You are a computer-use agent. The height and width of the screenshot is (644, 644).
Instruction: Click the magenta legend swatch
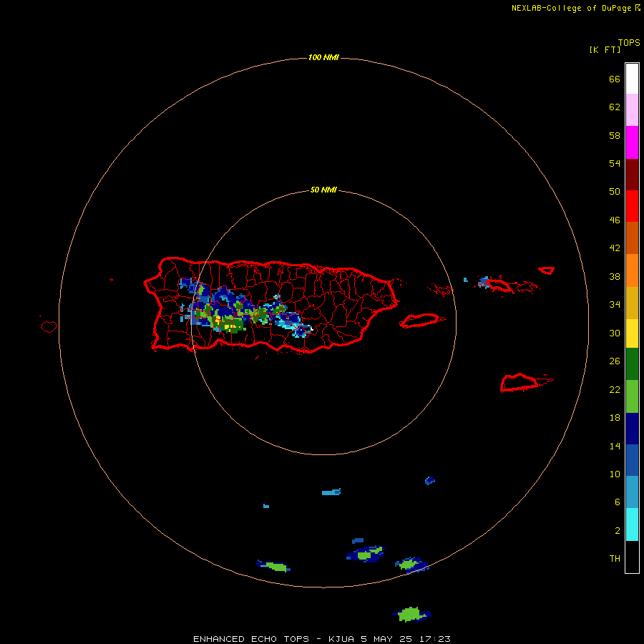coord(632,142)
